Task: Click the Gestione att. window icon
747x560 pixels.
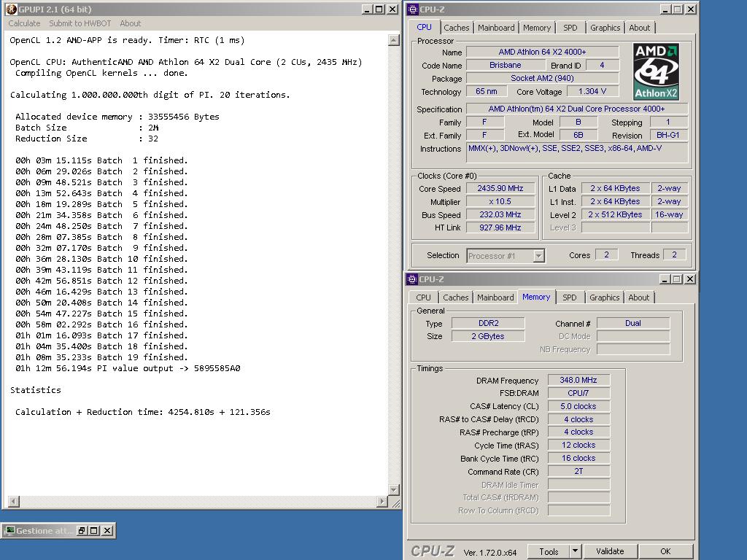Action: [x=9, y=531]
